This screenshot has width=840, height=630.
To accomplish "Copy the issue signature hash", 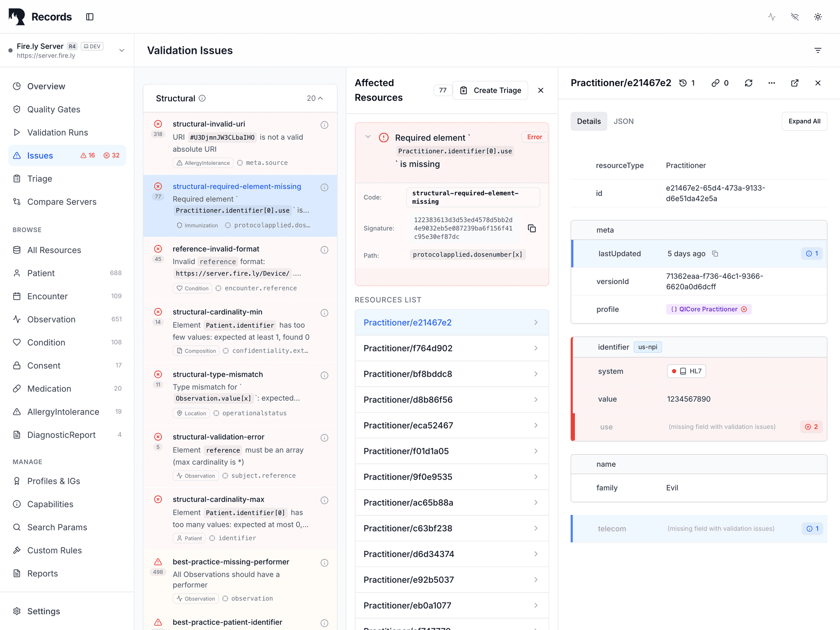I will [532, 228].
